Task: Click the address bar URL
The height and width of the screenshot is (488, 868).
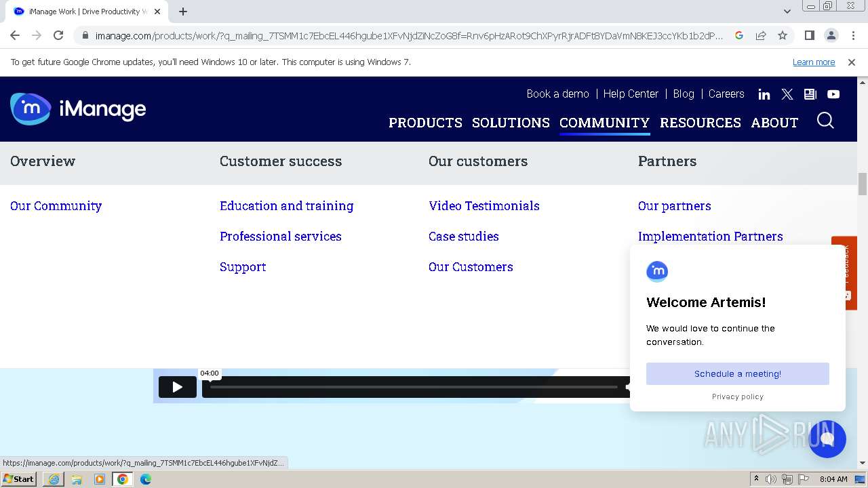Action: 409,35
